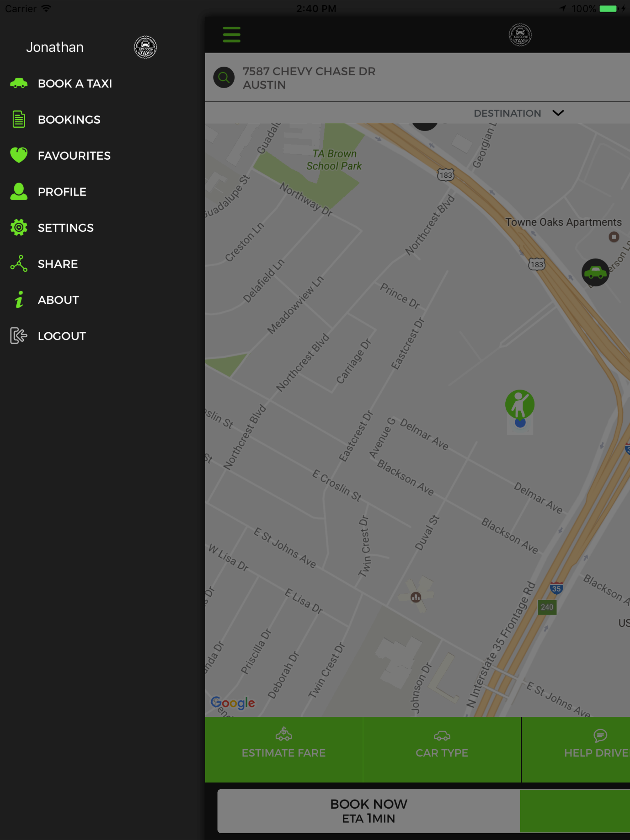Select the About menu entry

pyautogui.click(x=58, y=300)
